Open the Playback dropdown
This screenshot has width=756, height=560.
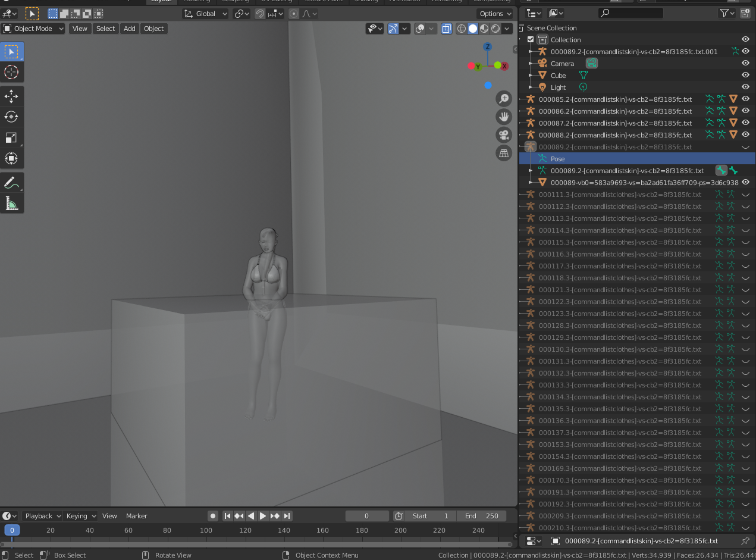(42, 516)
